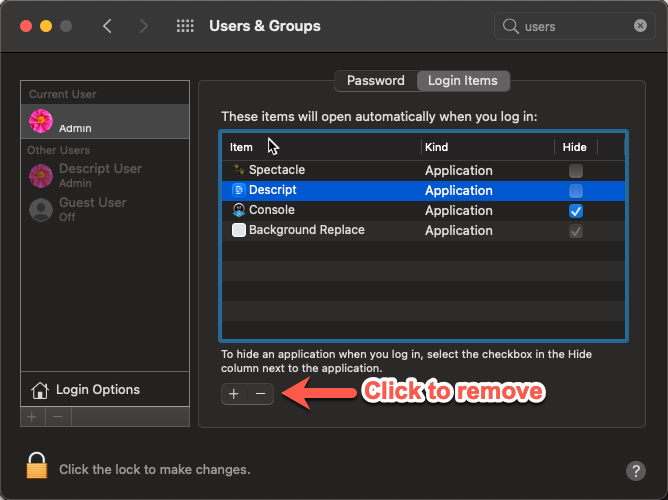Toggle Hide checkbox for Descript
This screenshot has height=500, width=668.
576,191
